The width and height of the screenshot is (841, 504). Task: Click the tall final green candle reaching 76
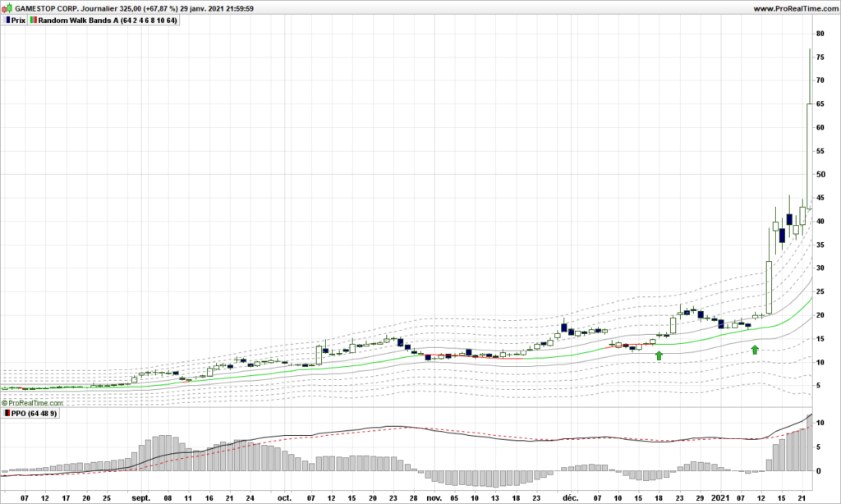pyautogui.click(x=809, y=155)
